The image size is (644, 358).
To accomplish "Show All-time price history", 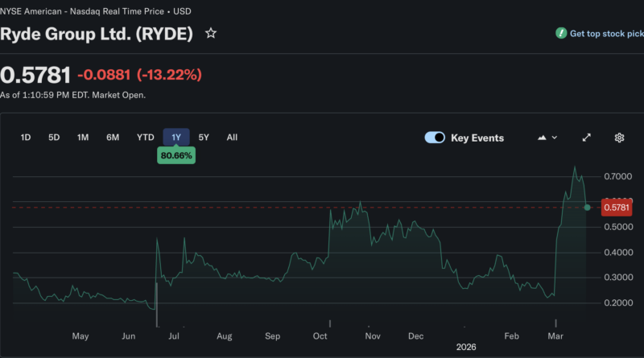I will 232,138.
